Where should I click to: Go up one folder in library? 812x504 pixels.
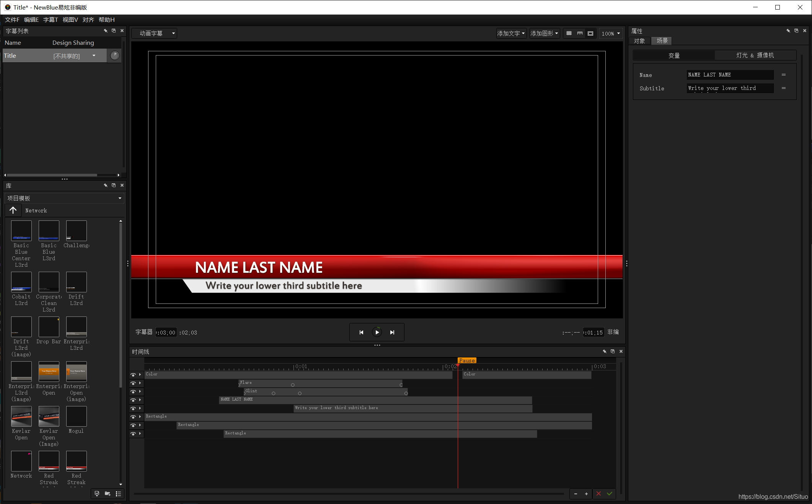click(x=13, y=210)
